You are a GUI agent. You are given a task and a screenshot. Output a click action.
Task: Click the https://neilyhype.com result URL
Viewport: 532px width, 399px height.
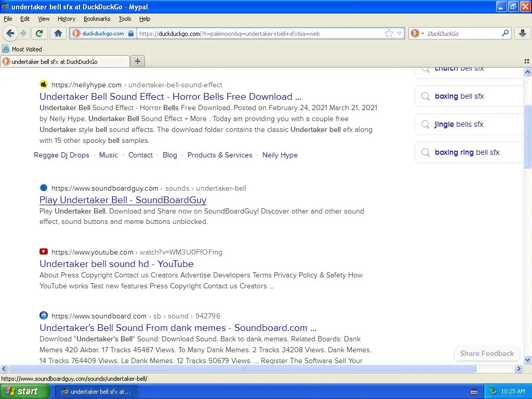pyautogui.click(x=86, y=85)
